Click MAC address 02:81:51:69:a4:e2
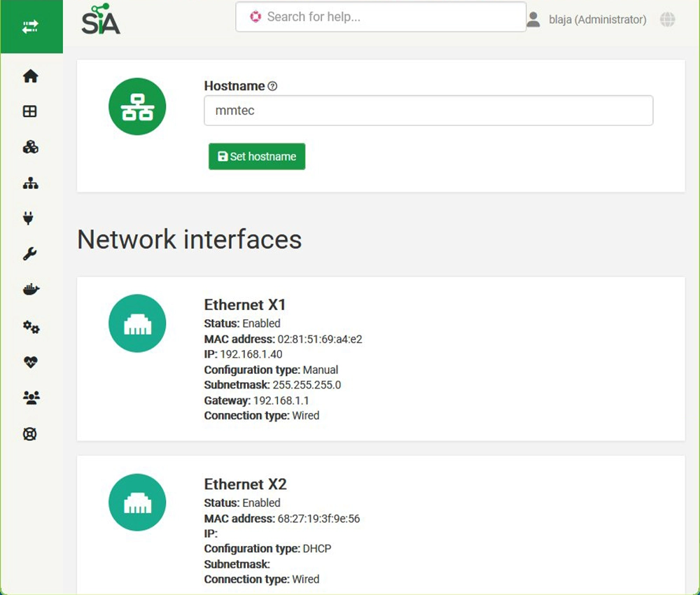The width and height of the screenshot is (700, 595). [283, 339]
